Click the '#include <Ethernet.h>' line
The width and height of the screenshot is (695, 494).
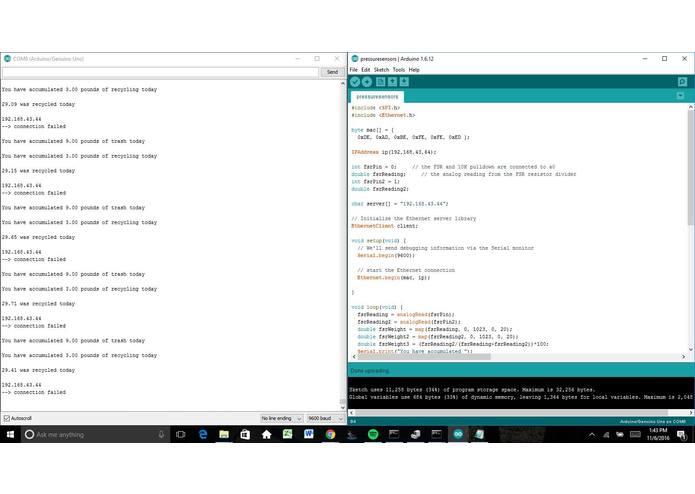coord(383,115)
